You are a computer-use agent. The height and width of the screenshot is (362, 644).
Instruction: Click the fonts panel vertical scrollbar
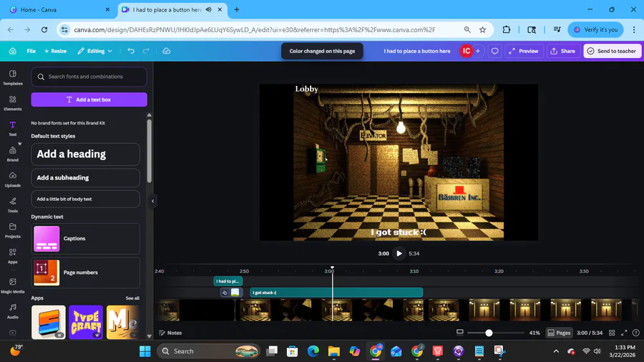[x=149, y=151]
